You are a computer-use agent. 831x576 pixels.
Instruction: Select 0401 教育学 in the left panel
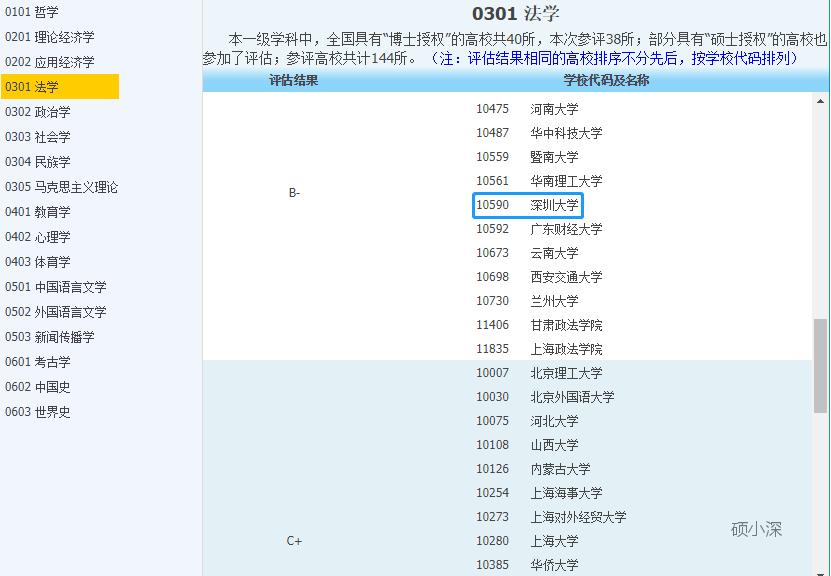coord(40,212)
